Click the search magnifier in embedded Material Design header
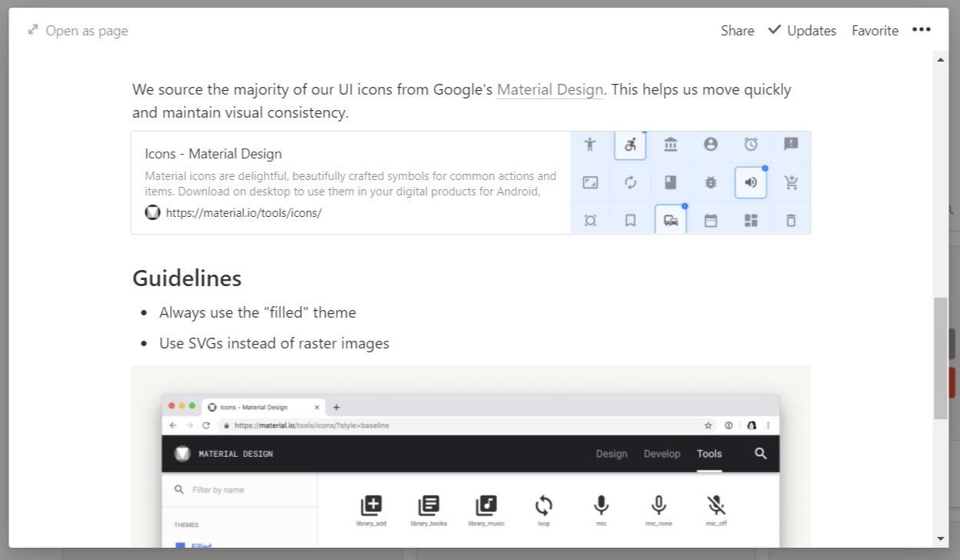Viewport: 960px width, 560px height. [761, 453]
